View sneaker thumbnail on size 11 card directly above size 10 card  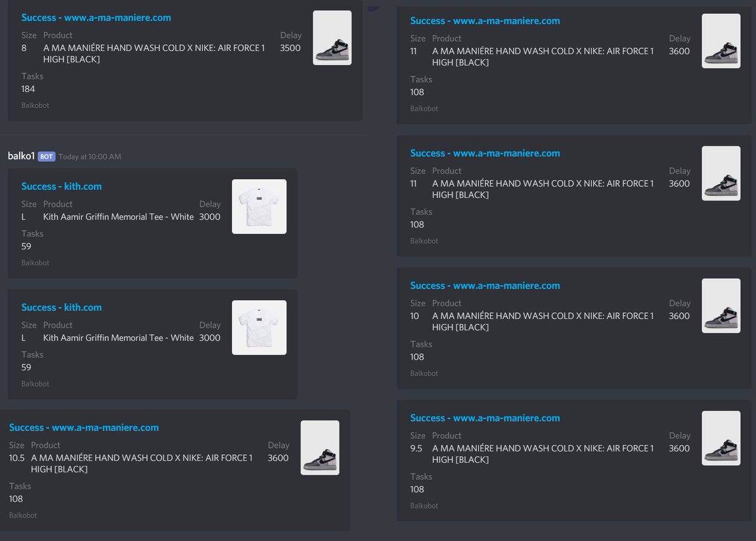click(721, 173)
